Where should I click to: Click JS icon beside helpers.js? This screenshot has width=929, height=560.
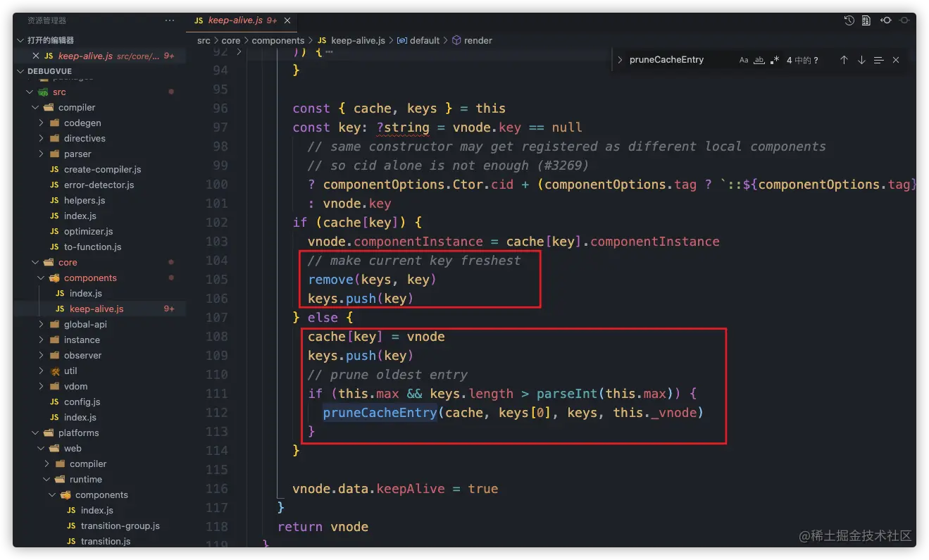pyautogui.click(x=54, y=201)
